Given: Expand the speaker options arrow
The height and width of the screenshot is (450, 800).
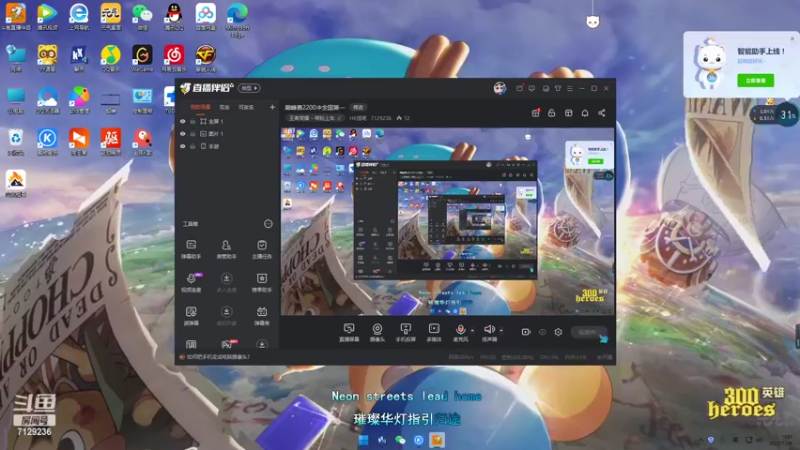Looking at the screenshot, I should pos(501,331).
